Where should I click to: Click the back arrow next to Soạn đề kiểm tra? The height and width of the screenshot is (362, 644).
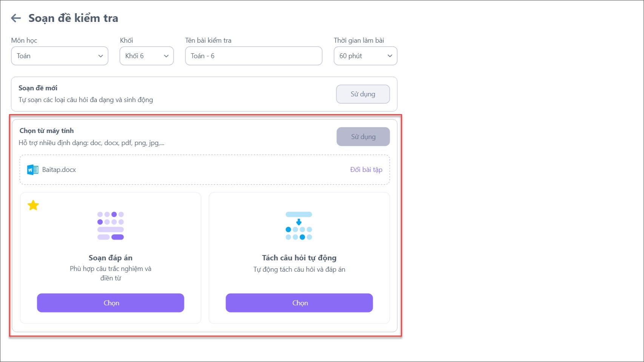pyautogui.click(x=16, y=18)
